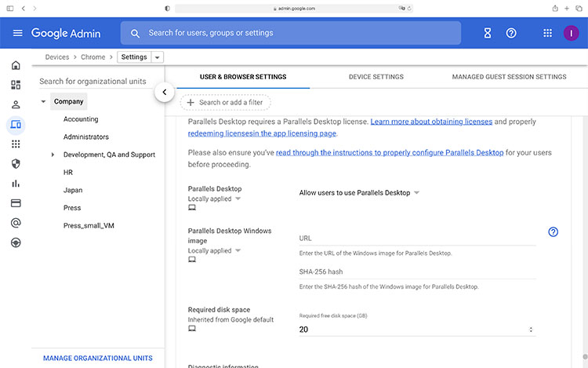The height and width of the screenshot is (368, 588).
Task: Select Company organizational unit
Action: [x=69, y=101]
